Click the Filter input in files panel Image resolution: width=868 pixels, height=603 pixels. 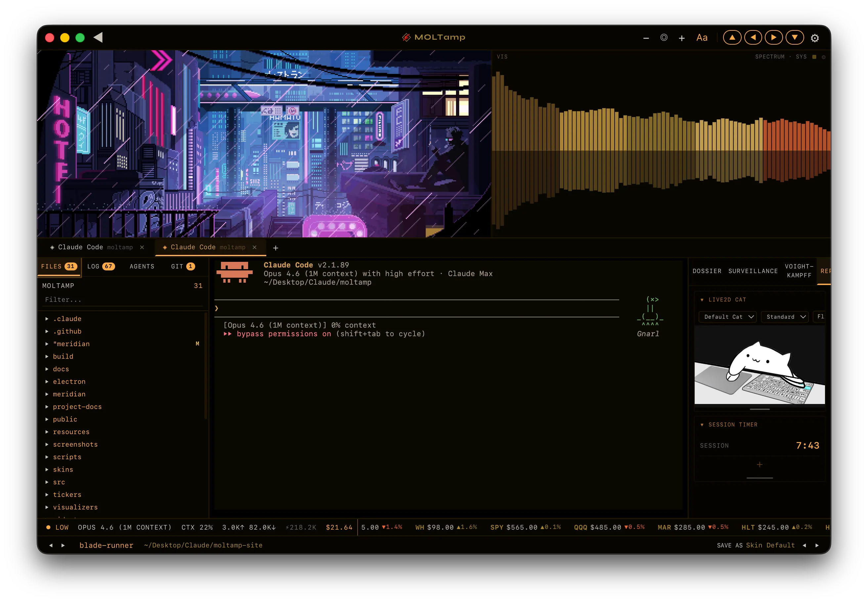(x=122, y=300)
